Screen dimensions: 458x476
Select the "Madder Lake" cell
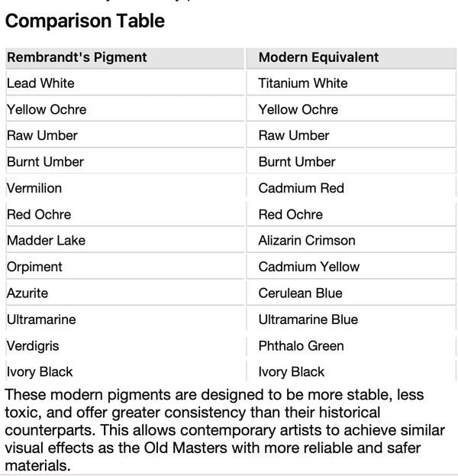pos(46,241)
